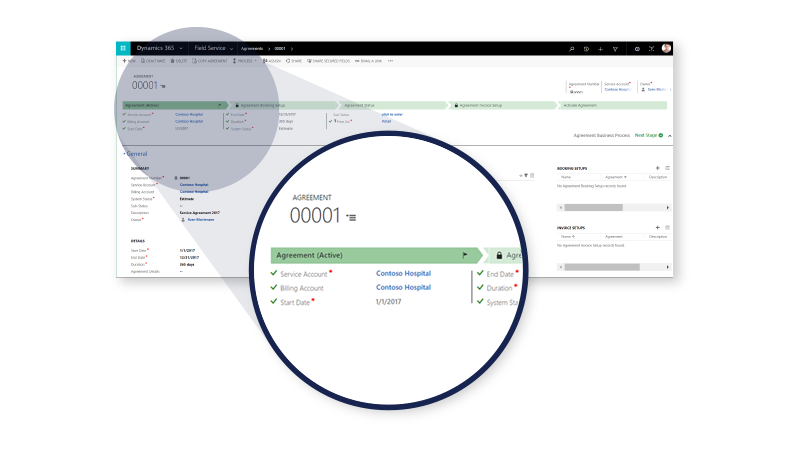Collapse the General section
The image size is (800, 450).
(135, 154)
